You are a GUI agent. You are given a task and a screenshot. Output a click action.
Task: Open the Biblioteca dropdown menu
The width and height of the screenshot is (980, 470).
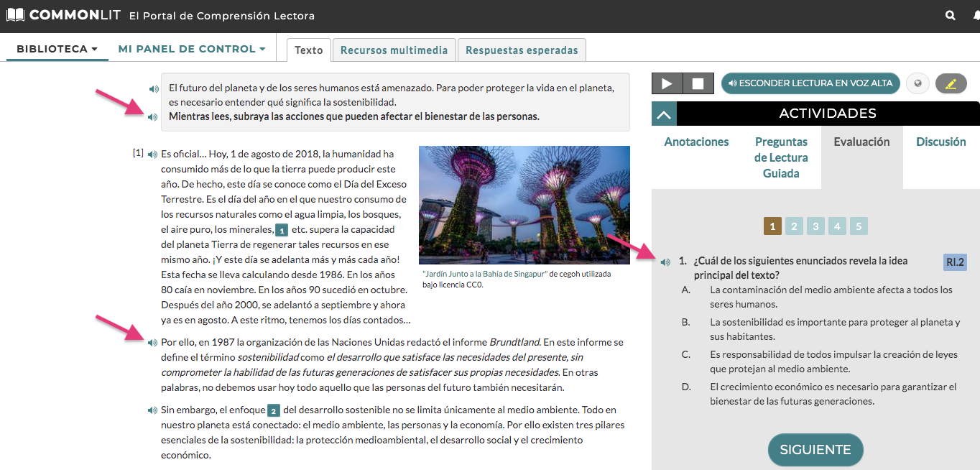(x=57, y=49)
